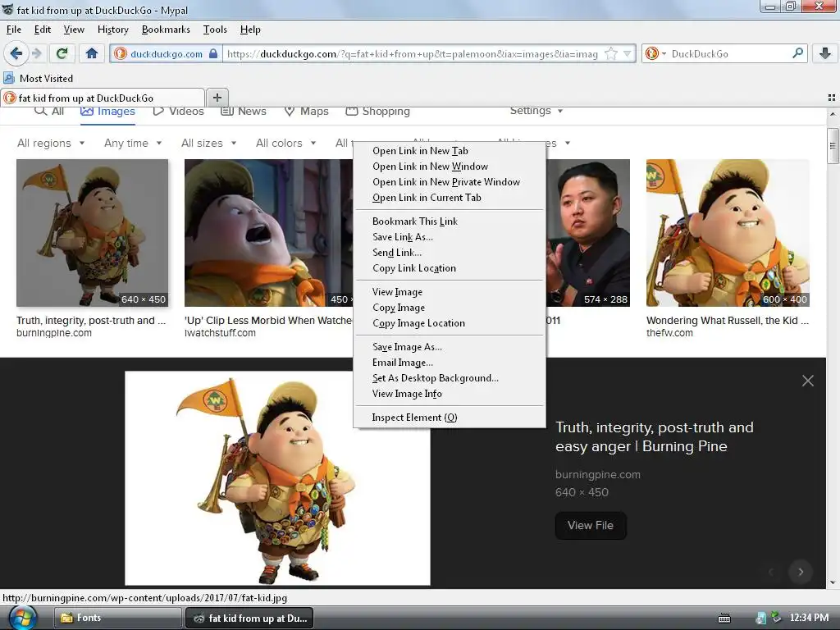Open the search engine selector dropdown
Screen dimensions: 840x630
tap(655, 53)
